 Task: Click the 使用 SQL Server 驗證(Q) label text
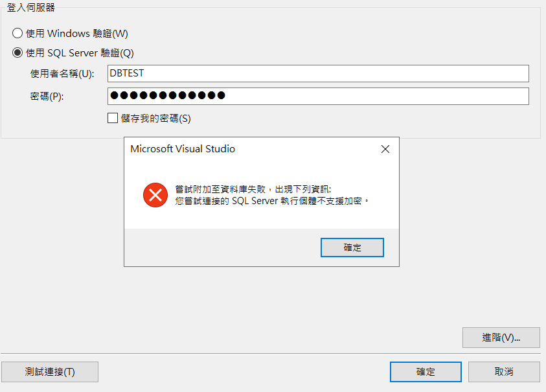(80, 53)
